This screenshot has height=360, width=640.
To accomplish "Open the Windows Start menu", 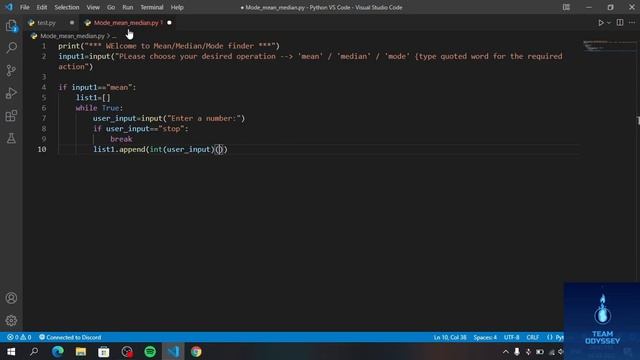I will (x=11, y=351).
